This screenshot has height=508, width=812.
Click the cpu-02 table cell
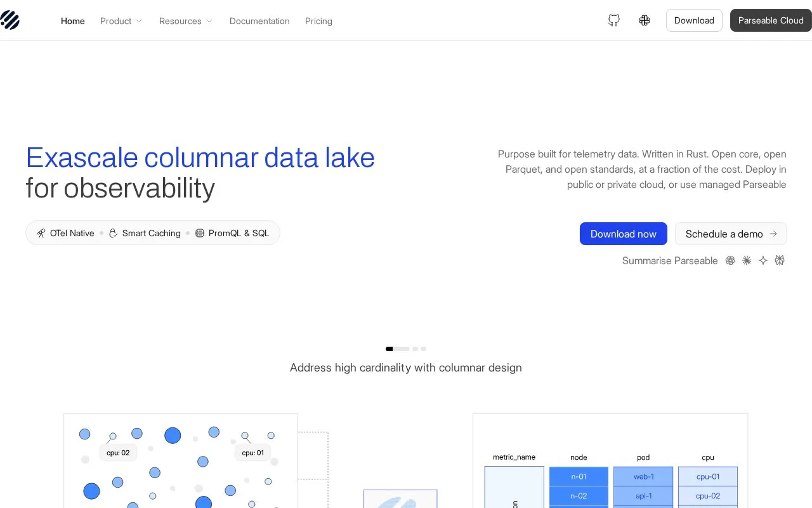coord(708,496)
